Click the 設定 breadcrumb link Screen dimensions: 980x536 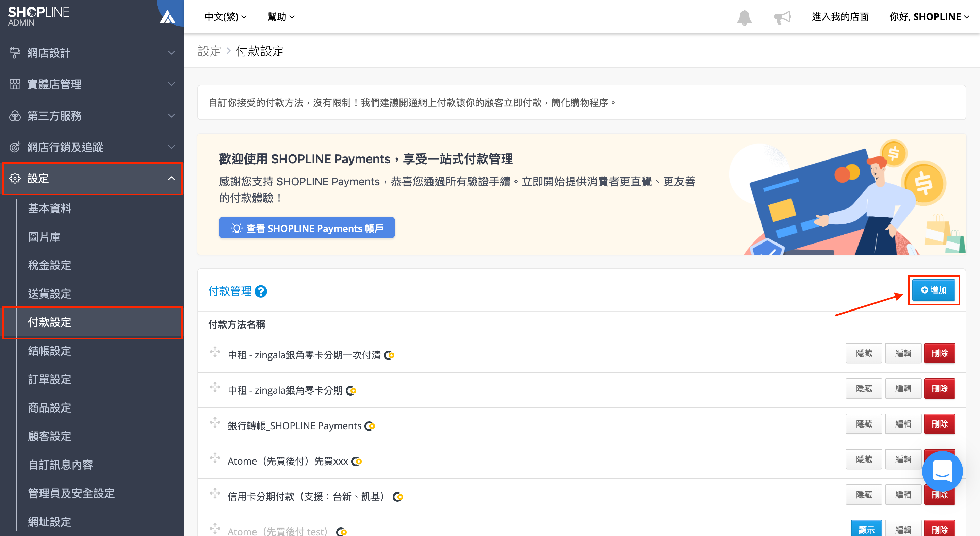click(x=210, y=51)
